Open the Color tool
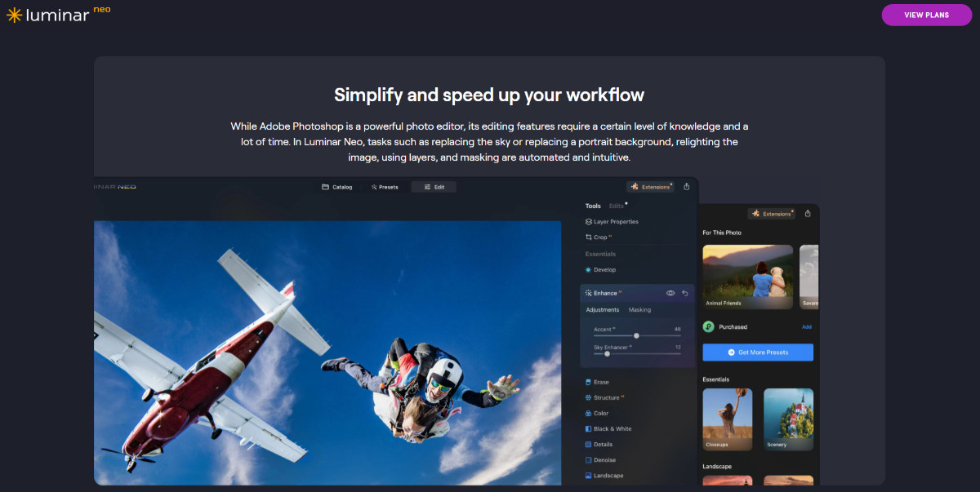The height and width of the screenshot is (492, 980). [596, 414]
